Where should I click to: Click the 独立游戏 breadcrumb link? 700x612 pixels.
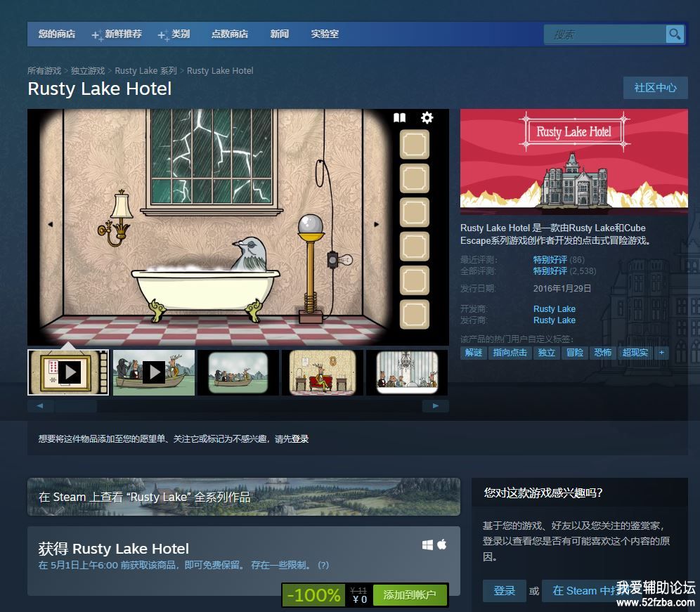87,70
